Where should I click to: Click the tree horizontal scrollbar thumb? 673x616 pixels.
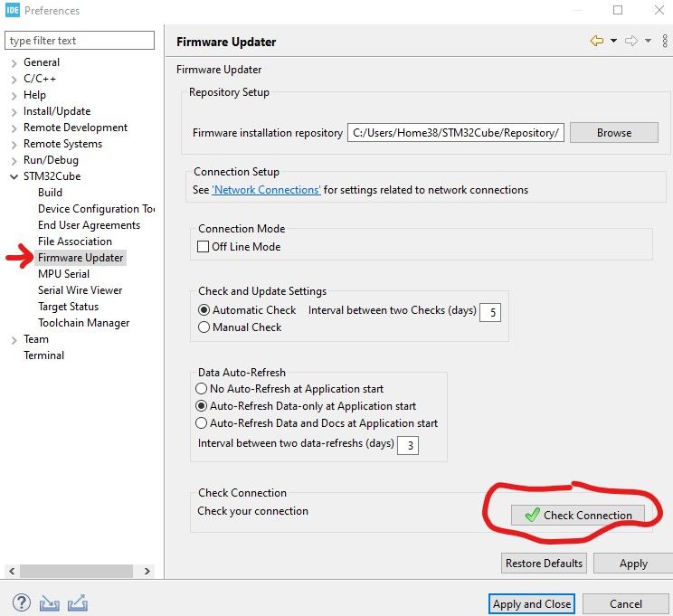tap(76, 571)
